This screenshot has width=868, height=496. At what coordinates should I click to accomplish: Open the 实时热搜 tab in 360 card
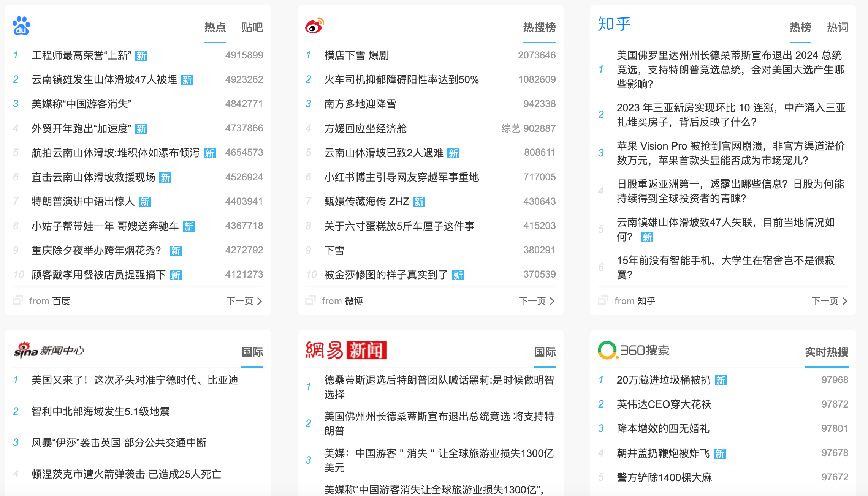pyautogui.click(x=826, y=352)
